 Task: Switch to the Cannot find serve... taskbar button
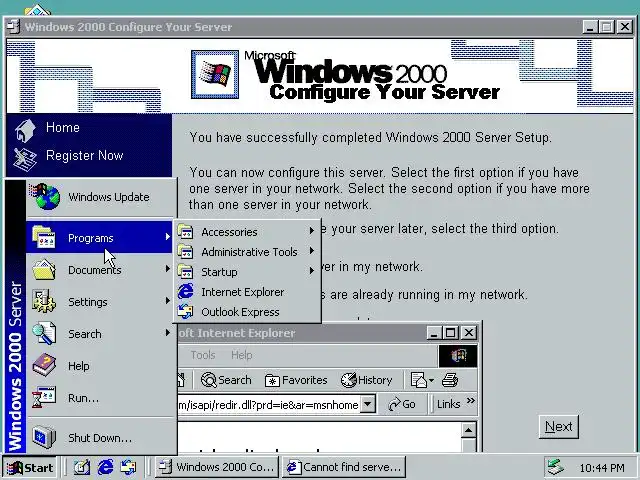[x=344, y=467]
